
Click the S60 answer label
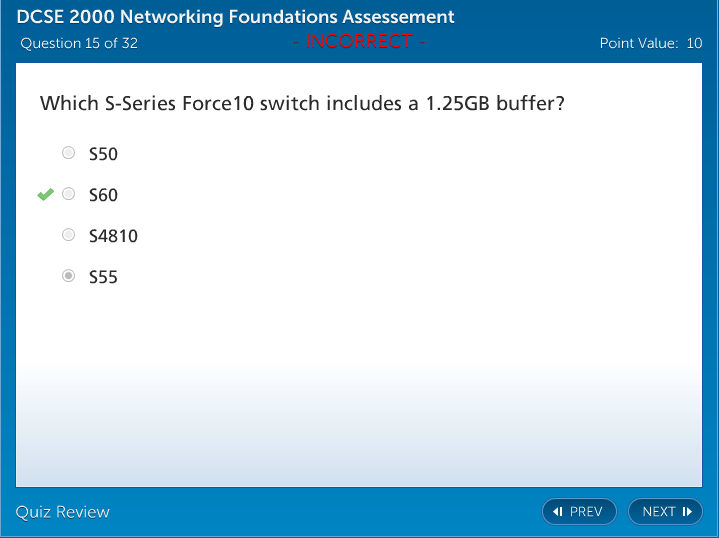pos(103,195)
